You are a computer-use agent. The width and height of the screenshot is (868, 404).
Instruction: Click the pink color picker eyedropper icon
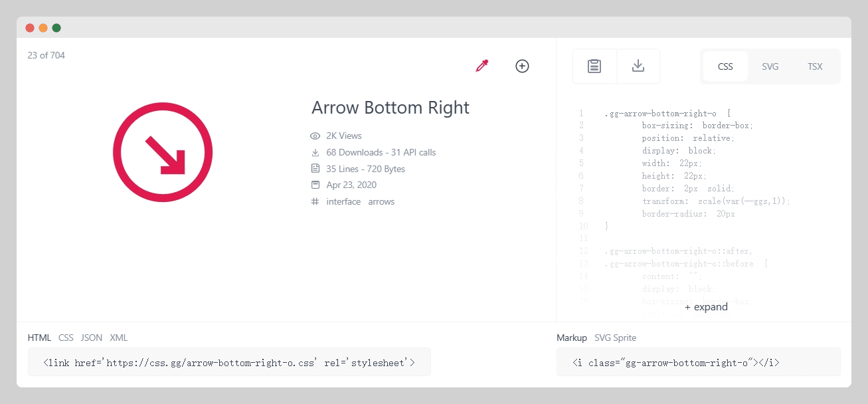[x=482, y=66]
